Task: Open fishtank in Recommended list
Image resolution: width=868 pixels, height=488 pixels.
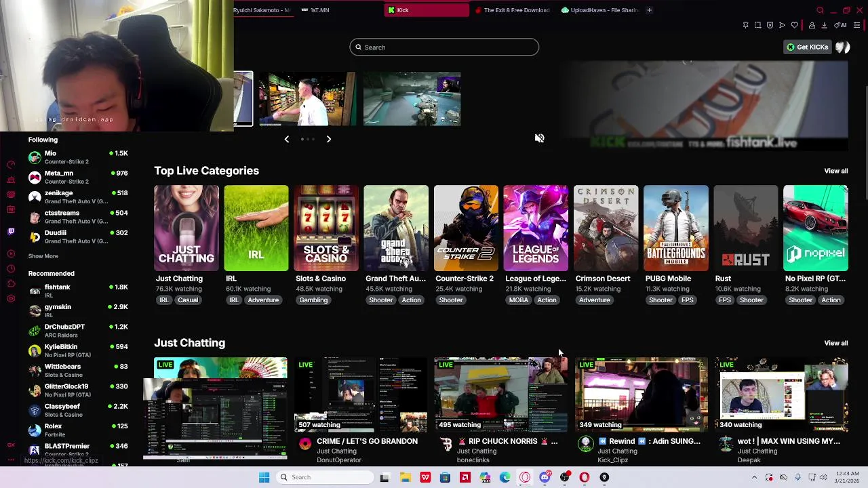Action: point(78,291)
